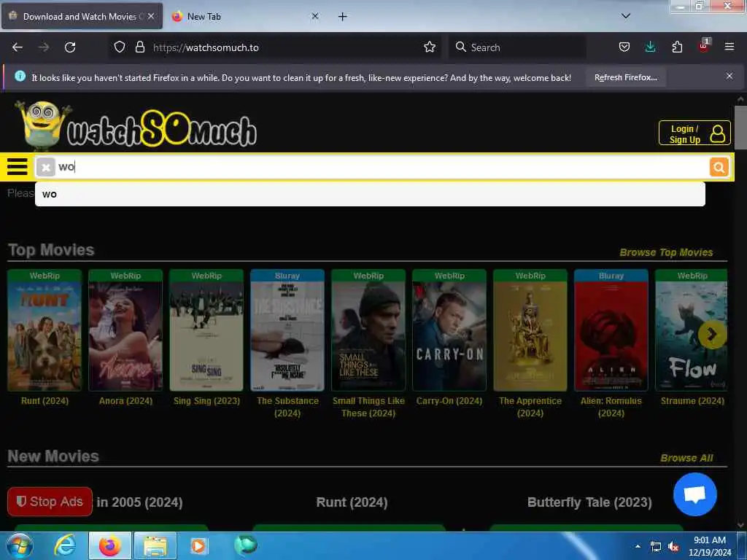The image size is (747, 560).
Task: Click the orange search magnifier button
Action: [x=719, y=167]
